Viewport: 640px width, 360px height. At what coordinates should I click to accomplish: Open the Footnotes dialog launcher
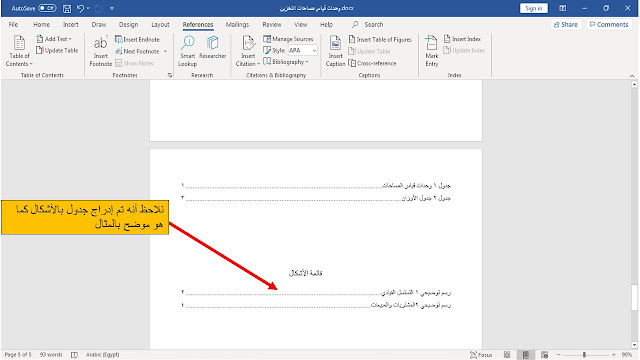click(169, 75)
